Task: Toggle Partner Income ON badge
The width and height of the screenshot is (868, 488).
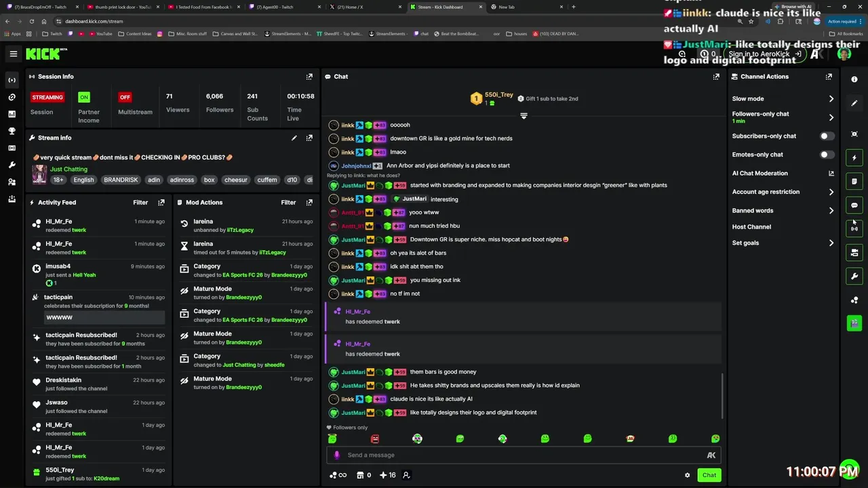Action: coord(84,97)
